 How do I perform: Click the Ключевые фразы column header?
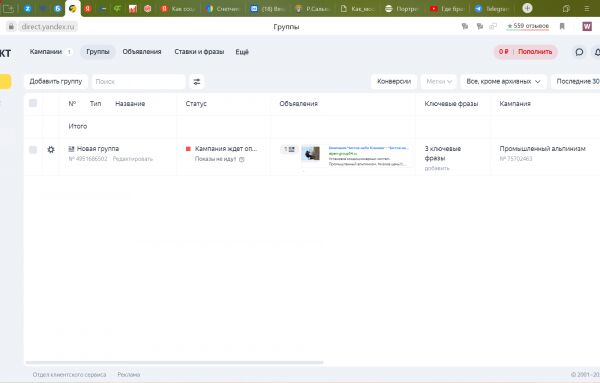(x=451, y=103)
